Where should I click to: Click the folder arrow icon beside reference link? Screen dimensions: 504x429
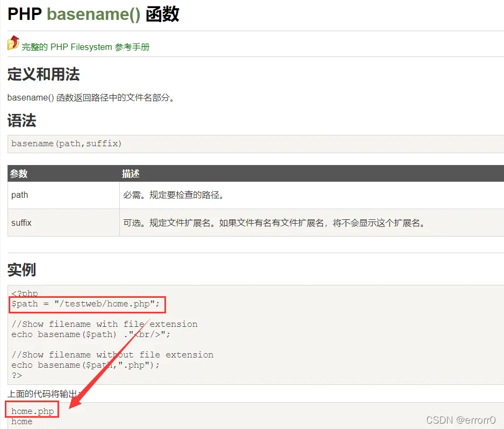pos(13,43)
